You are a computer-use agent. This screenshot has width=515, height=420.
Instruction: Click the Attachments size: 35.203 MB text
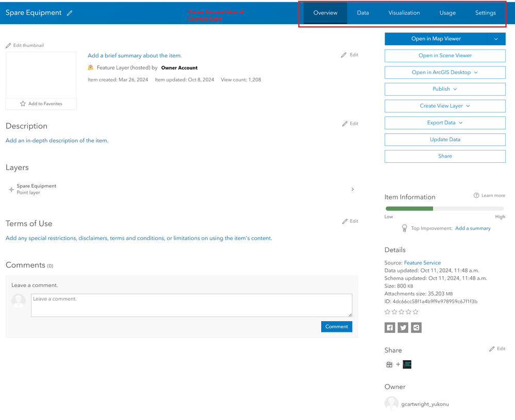(419, 294)
